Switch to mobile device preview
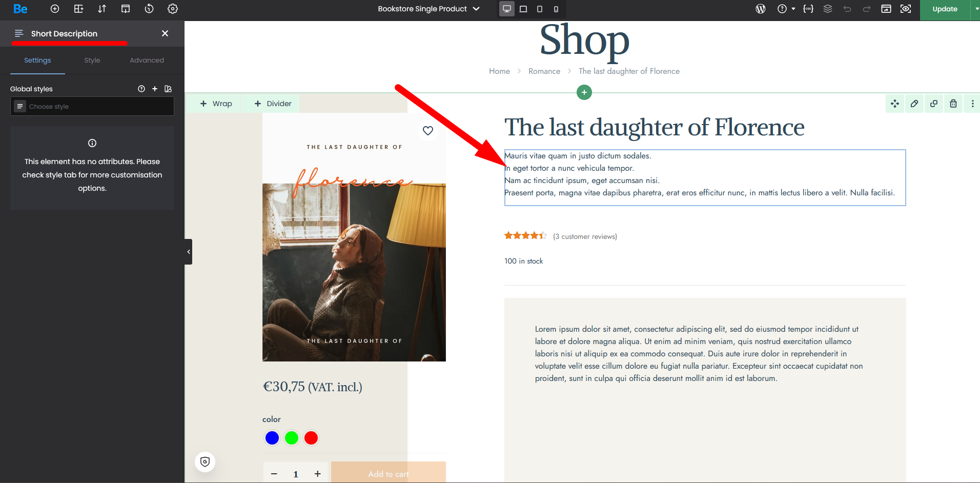This screenshot has width=980, height=483. [556, 9]
